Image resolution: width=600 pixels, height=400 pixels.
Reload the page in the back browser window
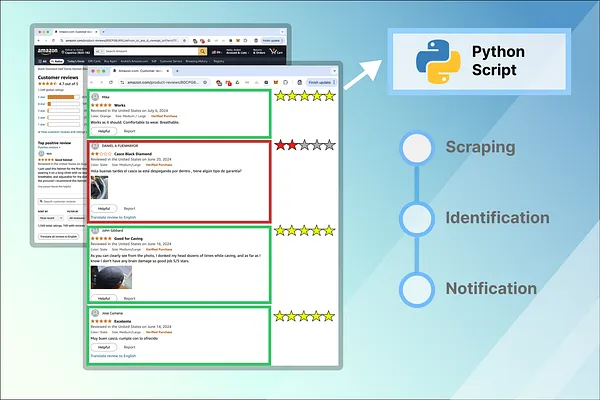click(53, 41)
